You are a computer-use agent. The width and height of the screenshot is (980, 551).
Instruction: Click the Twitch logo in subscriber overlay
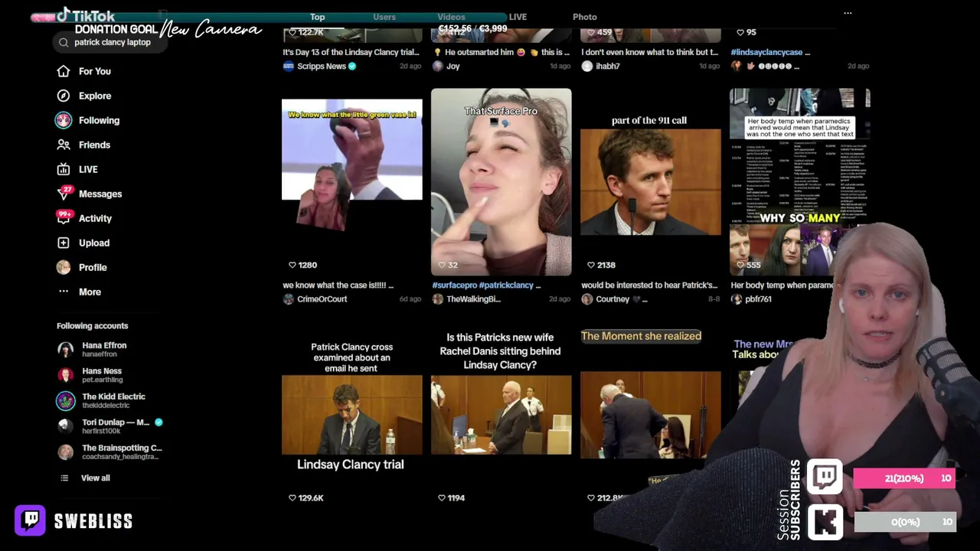(x=825, y=478)
